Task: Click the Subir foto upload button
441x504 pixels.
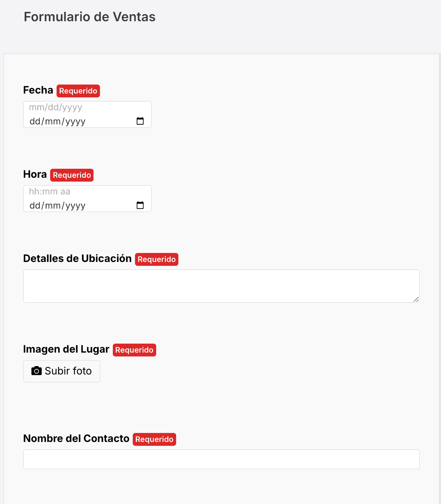Action: 61,371
